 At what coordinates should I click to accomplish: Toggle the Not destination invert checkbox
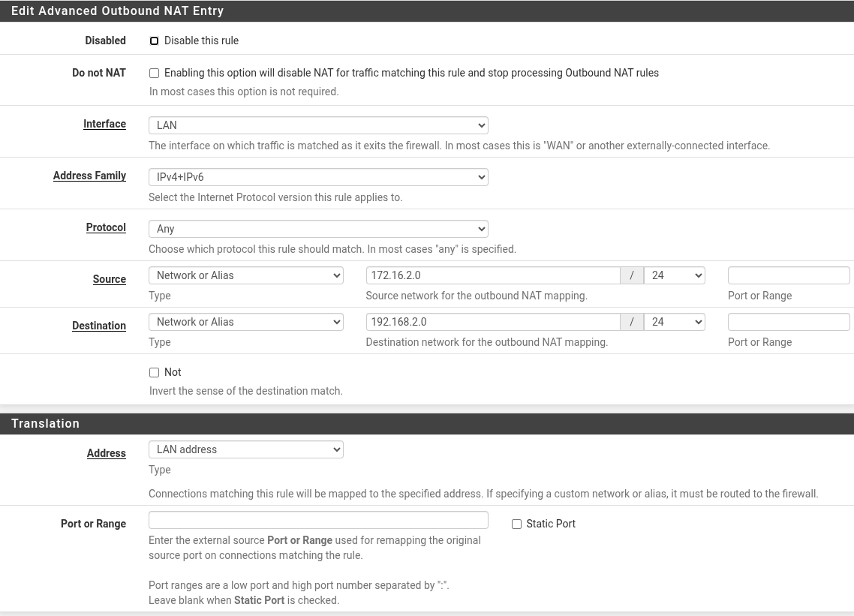154,373
